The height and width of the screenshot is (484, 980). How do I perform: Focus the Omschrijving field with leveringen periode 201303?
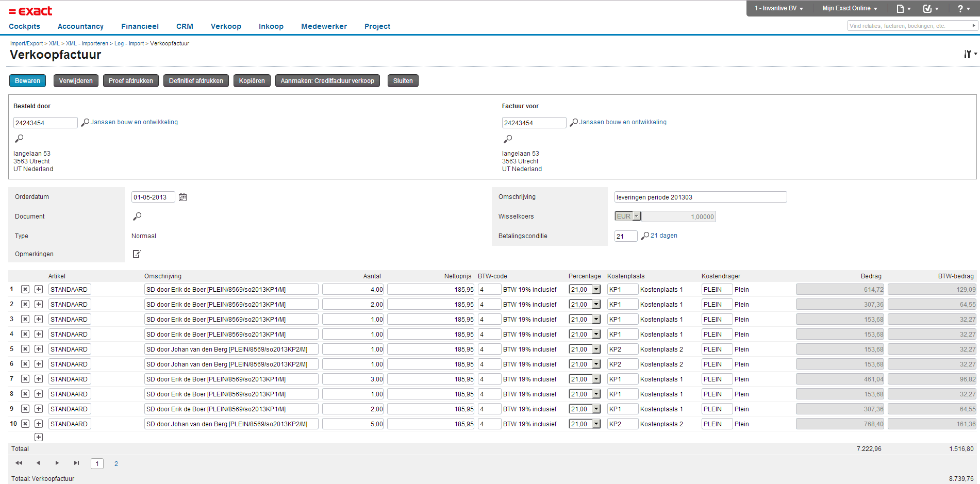(701, 197)
